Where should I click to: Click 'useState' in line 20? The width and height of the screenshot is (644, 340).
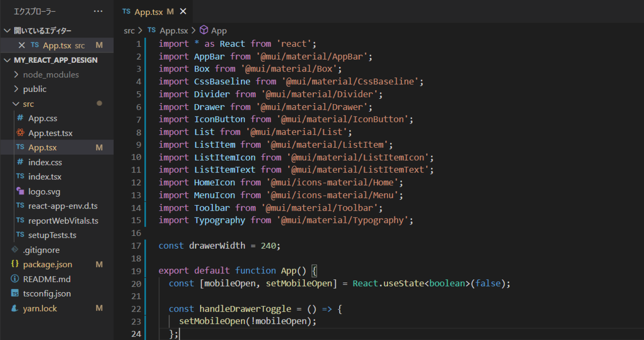pyautogui.click(x=404, y=283)
